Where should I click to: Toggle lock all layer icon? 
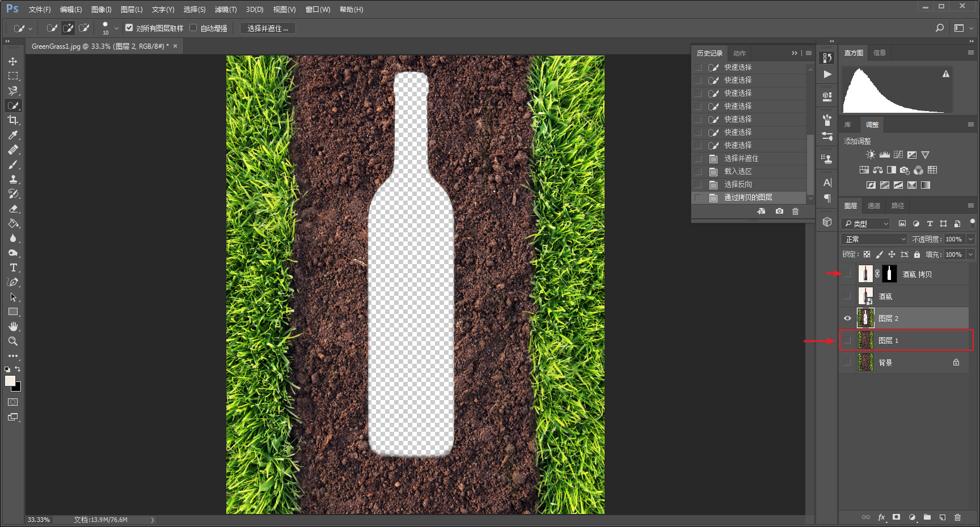[916, 254]
